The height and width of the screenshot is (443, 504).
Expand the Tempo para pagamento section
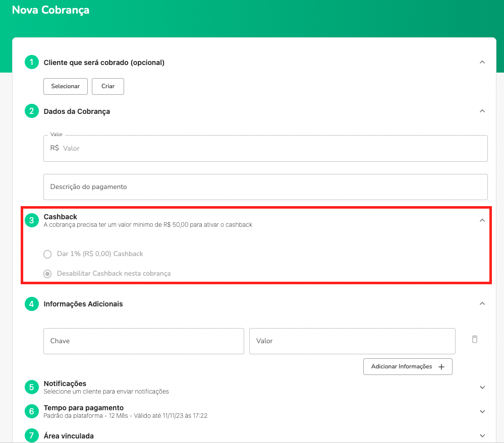tap(482, 411)
